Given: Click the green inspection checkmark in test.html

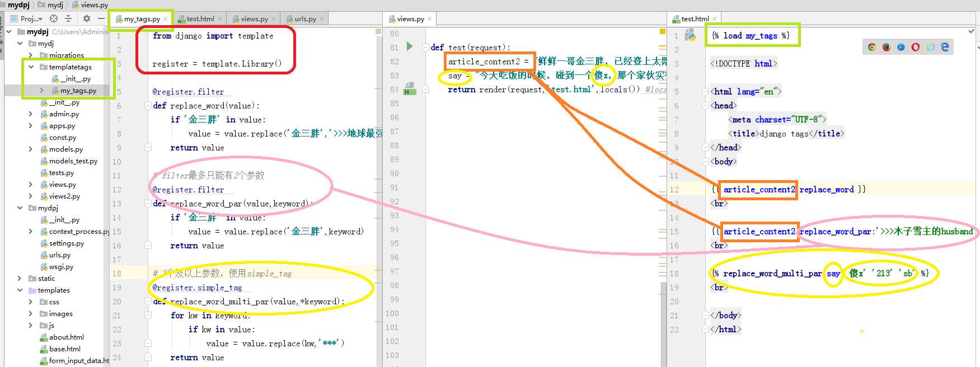Looking at the screenshot, I should click(971, 31).
